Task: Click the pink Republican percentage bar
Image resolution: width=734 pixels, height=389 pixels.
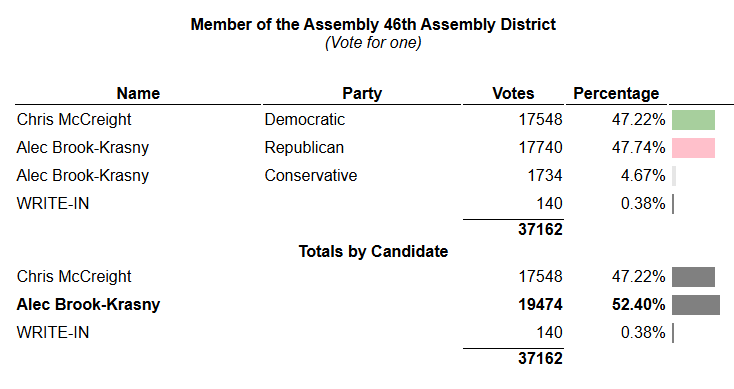Action: tap(693, 148)
